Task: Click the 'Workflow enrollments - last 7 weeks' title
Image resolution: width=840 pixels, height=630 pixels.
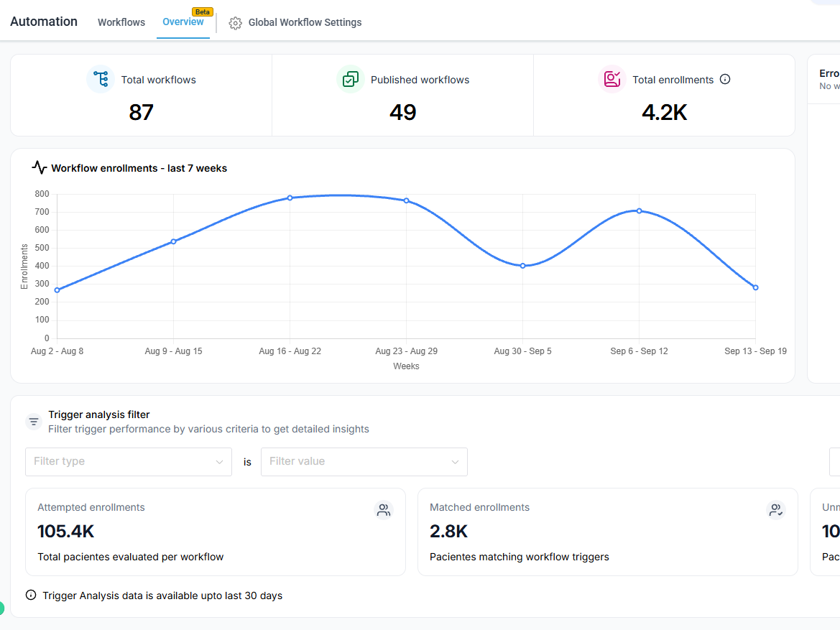Action: pos(139,168)
